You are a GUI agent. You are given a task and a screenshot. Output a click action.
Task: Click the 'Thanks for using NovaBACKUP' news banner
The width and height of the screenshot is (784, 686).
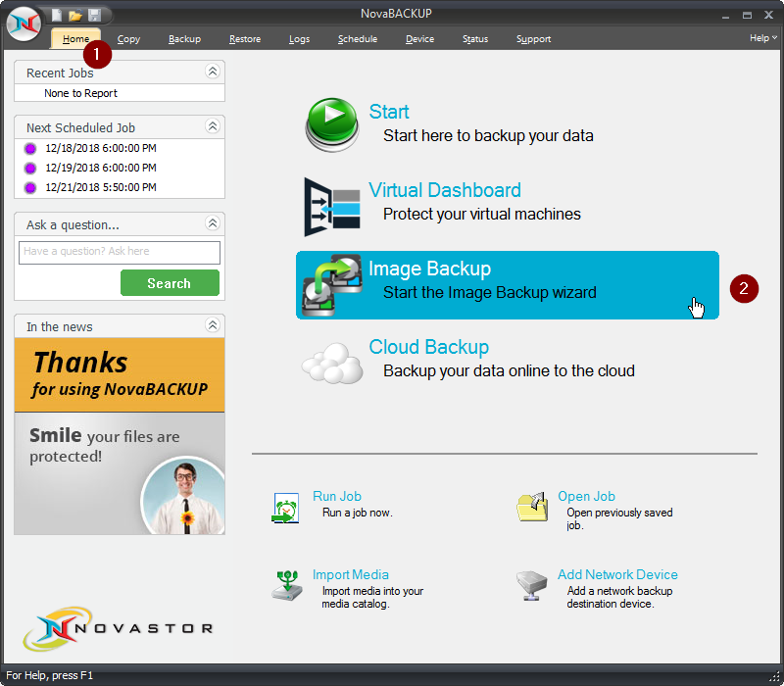(120, 375)
